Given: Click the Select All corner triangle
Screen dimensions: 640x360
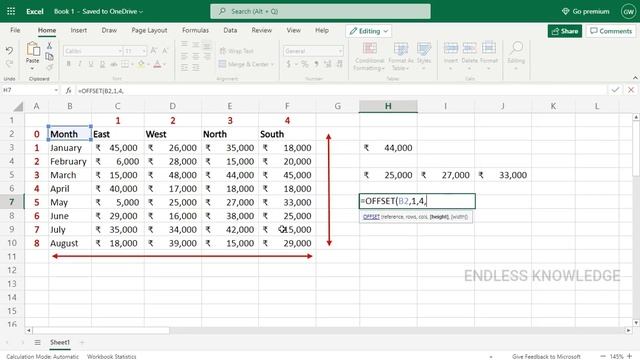Looking at the screenshot, I should [18, 107].
